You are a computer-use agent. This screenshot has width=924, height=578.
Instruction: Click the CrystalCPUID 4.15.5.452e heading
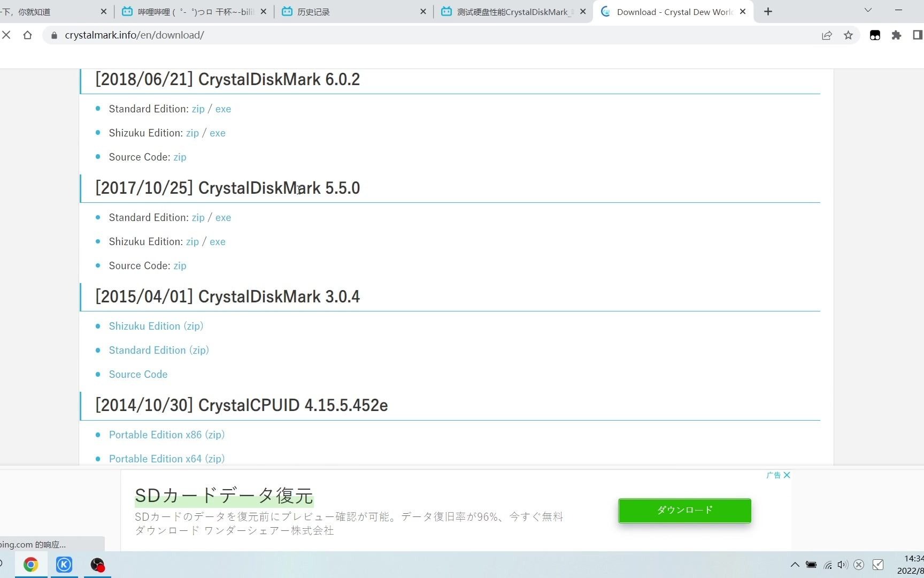(241, 405)
